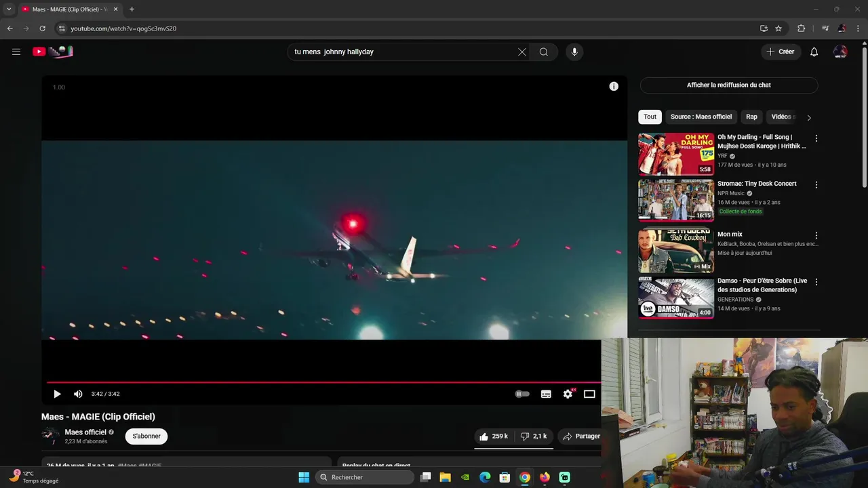Viewport: 868px width, 488px height.
Task: Dislike the video with 2,1 k
Action: point(534,436)
